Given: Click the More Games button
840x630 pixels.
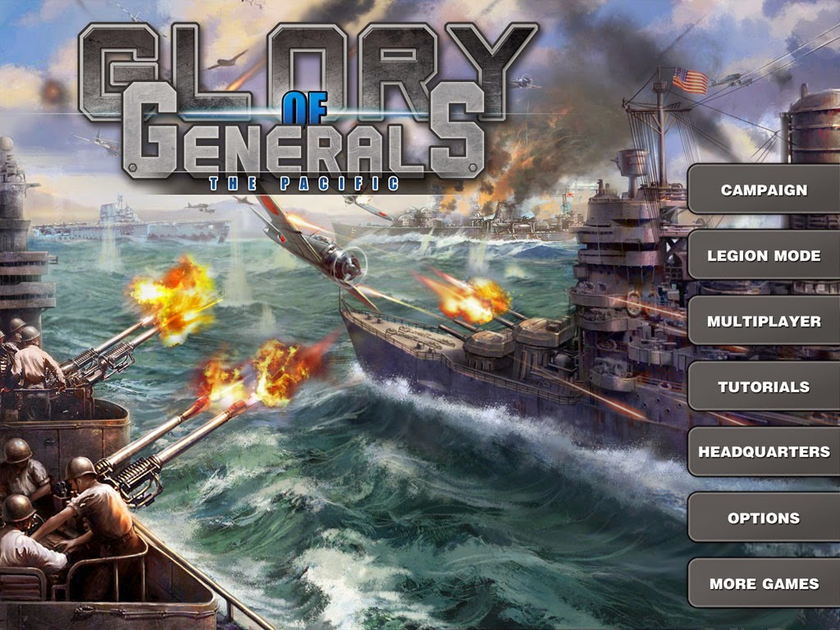Looking at the screenshot, I should (764, 583).
